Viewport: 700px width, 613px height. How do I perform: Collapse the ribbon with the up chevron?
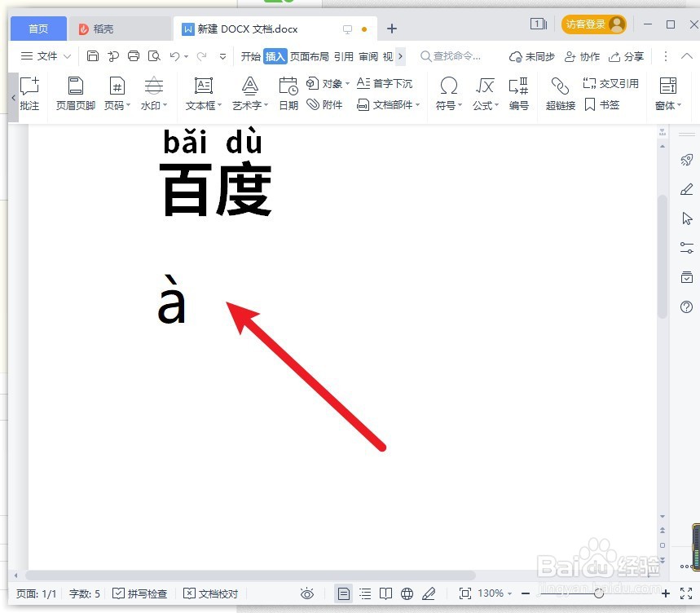687,55
